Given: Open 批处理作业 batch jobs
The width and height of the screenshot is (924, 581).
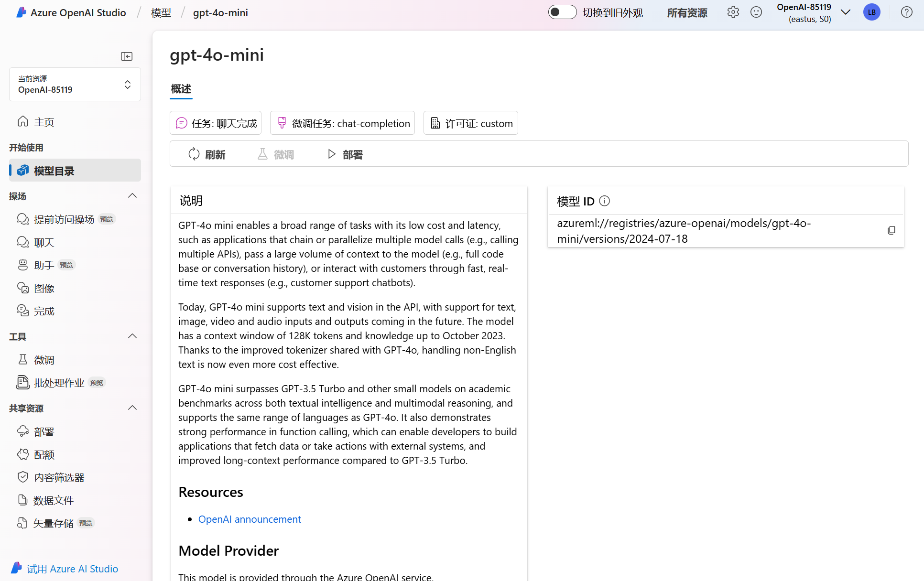Looking at the screenshot, I should click(75, 383).
